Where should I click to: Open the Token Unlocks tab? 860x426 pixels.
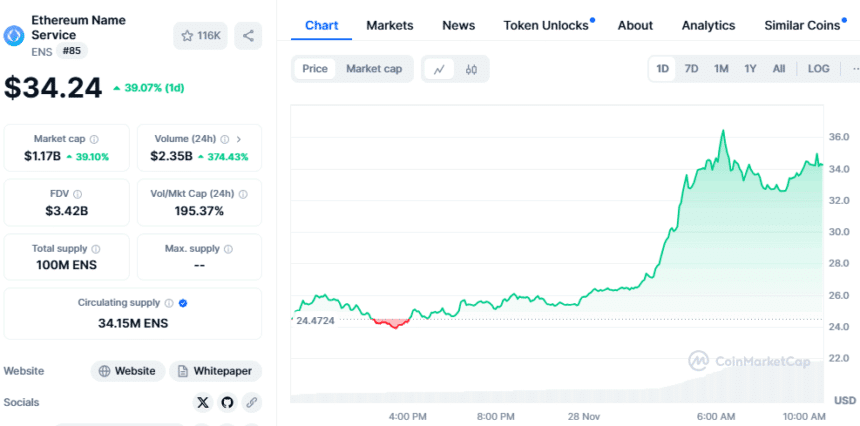click(548, 25)
